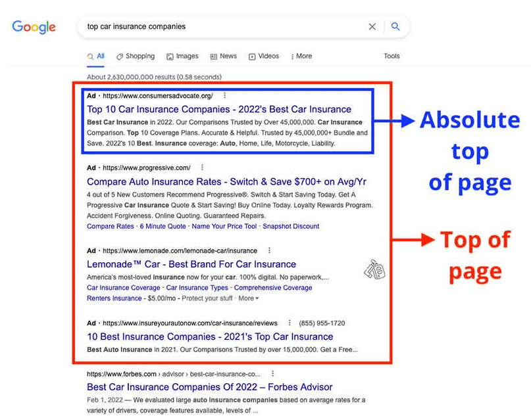Image resolution: width=531 pixels, height=420 pixels.
Task: Open the Name Your Price Tool sitelink
Action: coord(224,226)
